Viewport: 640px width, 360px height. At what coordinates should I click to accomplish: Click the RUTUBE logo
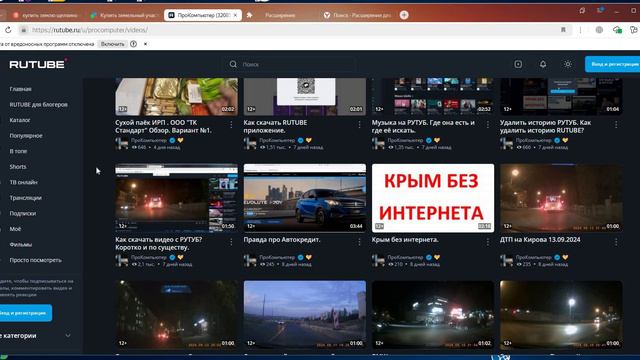[38, 64]
